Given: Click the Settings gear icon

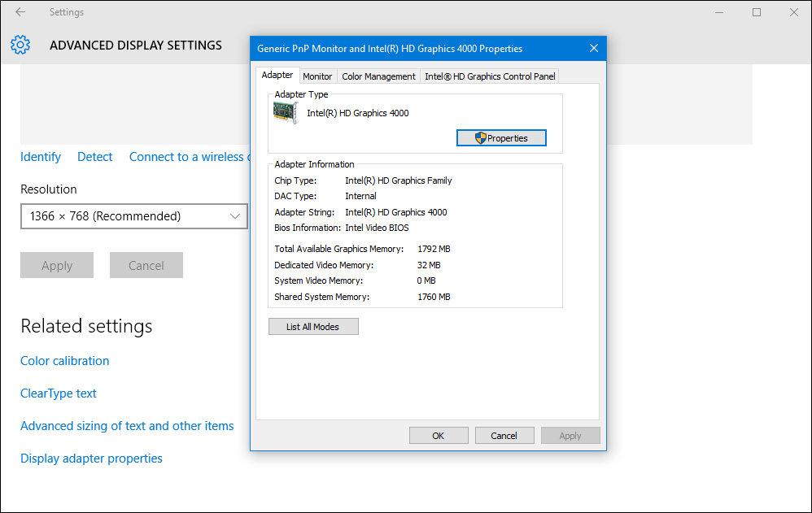Looking at the screenshot, I should point(20,45).
